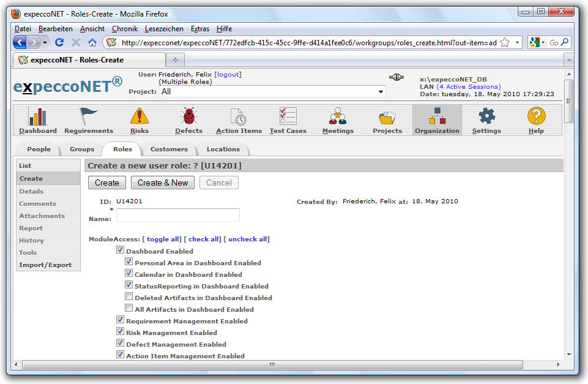Viewport: 588px width, 384px height.
Task: Click the uncheck all link
Action: tap(247, 239)
